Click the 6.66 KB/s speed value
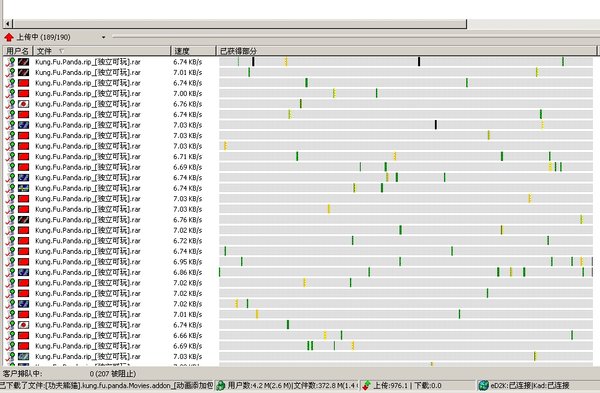The image size is (600, 393). tap(188, 336)
